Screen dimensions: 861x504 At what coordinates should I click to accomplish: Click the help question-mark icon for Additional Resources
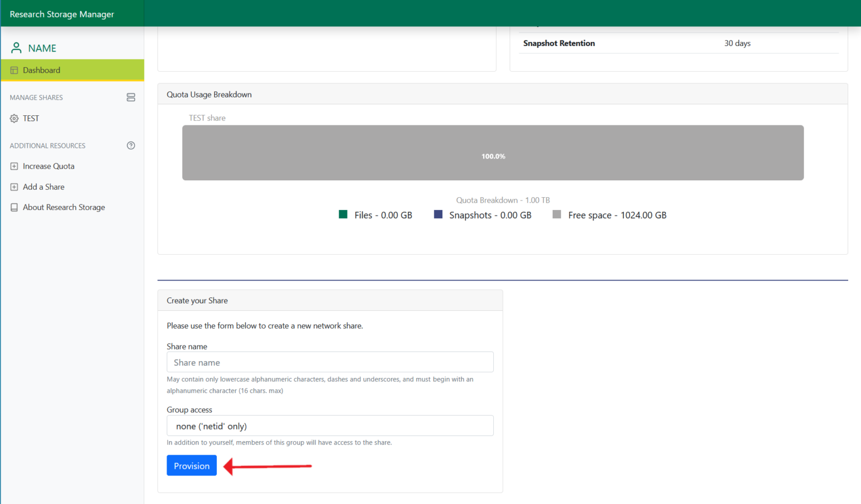[131, 145]
